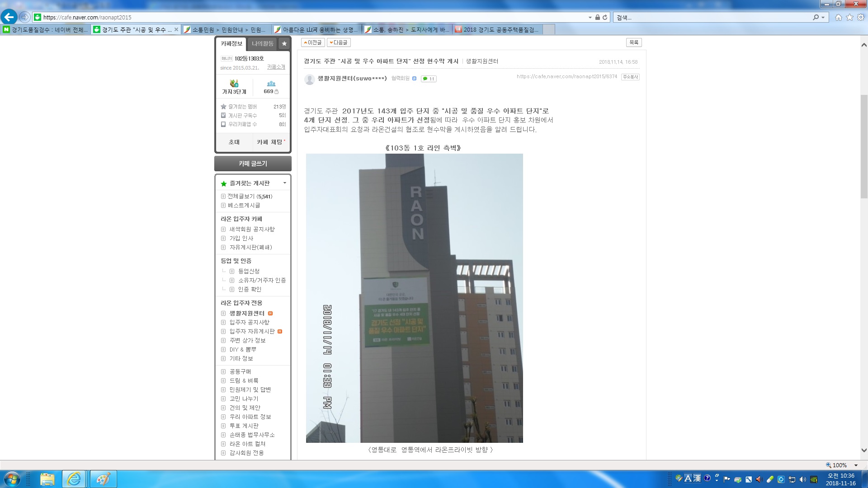Toggle the 게시판 구독수 checkbox icon
The height and width of the screenshot is (488, 868).
click(x=223, y=116)
